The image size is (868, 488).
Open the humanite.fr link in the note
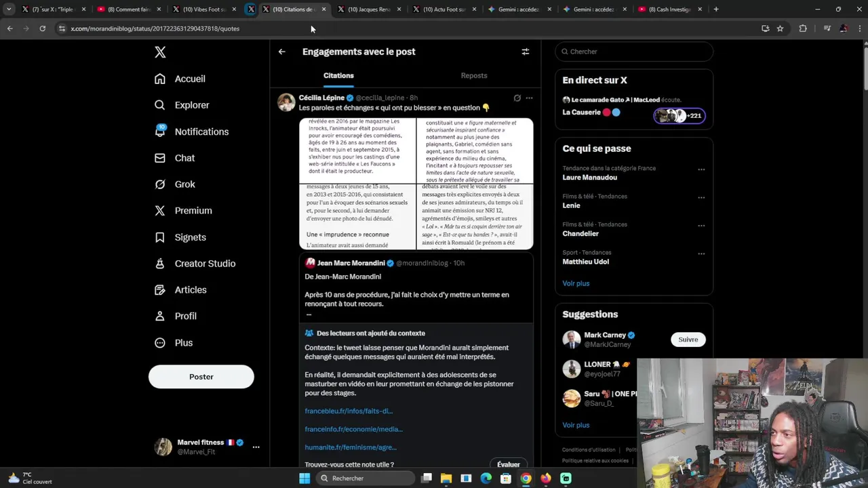point(351,447)
